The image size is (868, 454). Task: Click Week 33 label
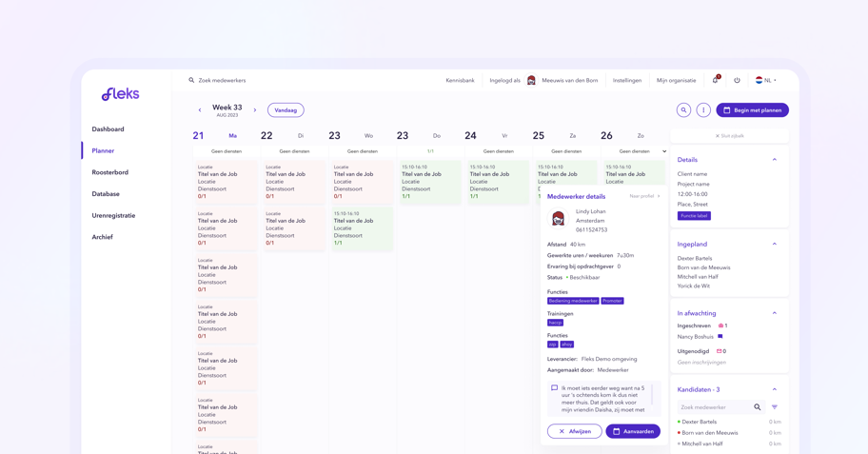click(x=227, y=108)
